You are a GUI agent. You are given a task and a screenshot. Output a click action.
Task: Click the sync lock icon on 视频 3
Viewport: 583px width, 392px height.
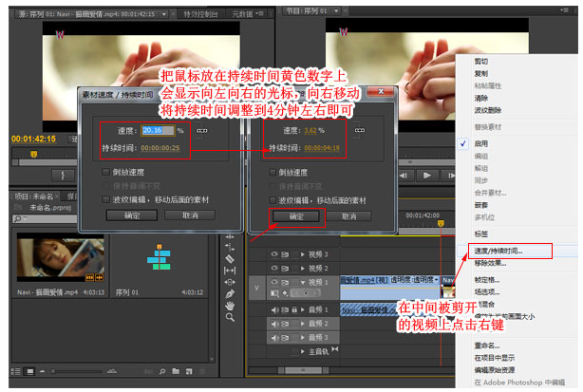[x=285, y=254]
